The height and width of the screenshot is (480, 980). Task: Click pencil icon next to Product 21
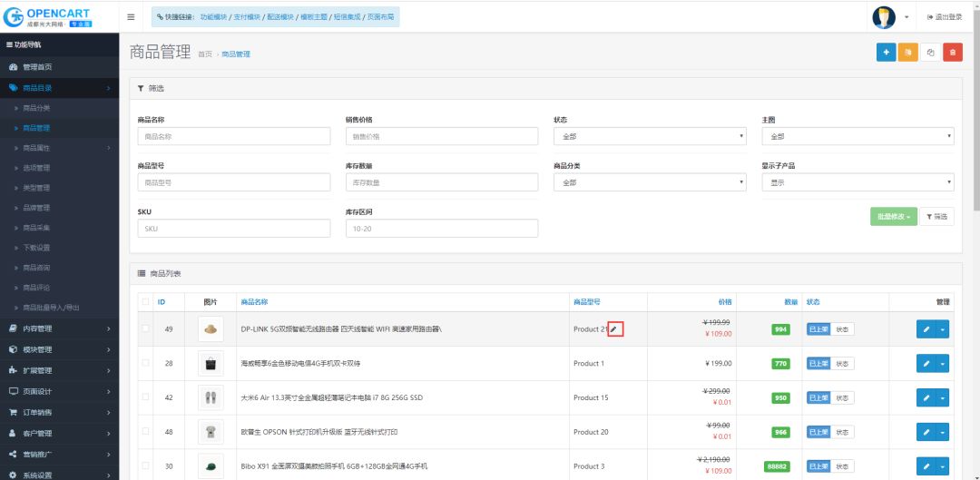615,329
